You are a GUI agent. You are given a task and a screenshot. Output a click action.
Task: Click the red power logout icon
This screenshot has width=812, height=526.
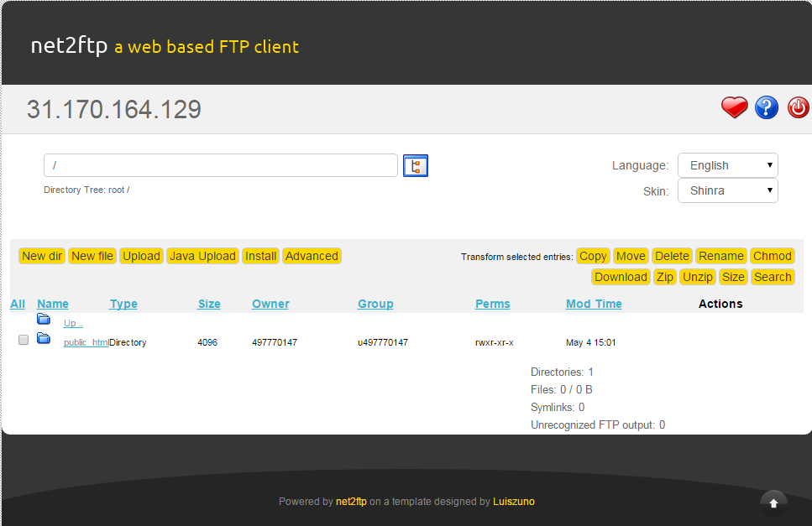pos(798,107)
